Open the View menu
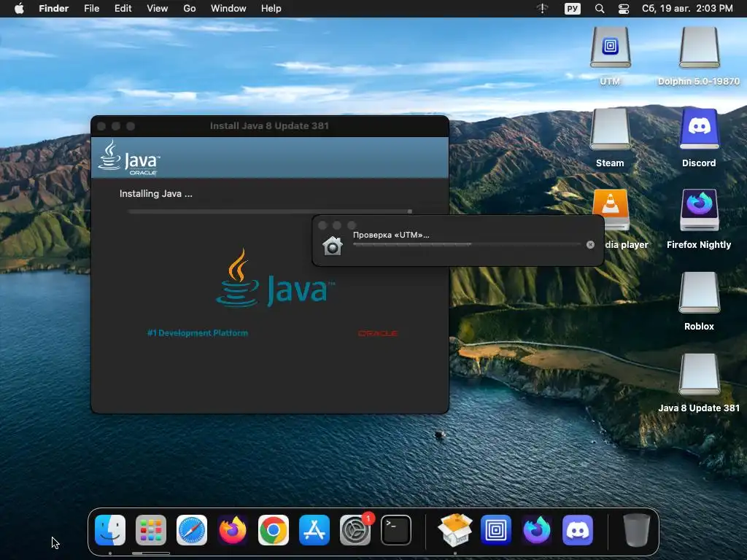The height and width of the screenshot is (560, 747). [x=158, y=9]
